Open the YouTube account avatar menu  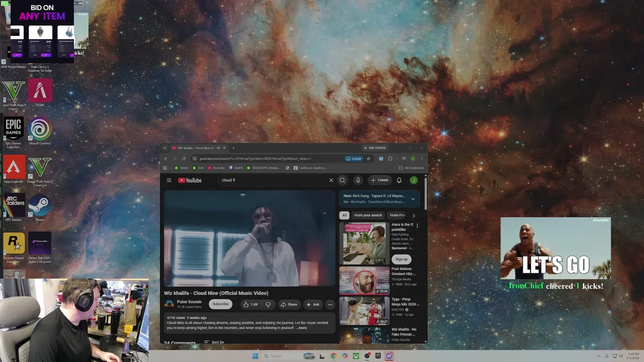pos(414,180)
